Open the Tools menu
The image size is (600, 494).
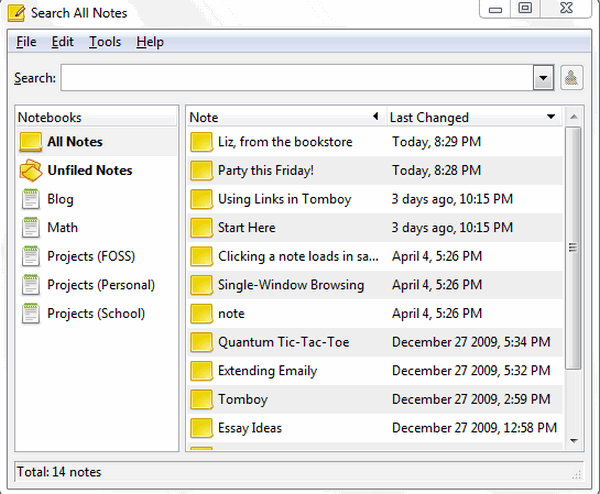click(105, 42)
